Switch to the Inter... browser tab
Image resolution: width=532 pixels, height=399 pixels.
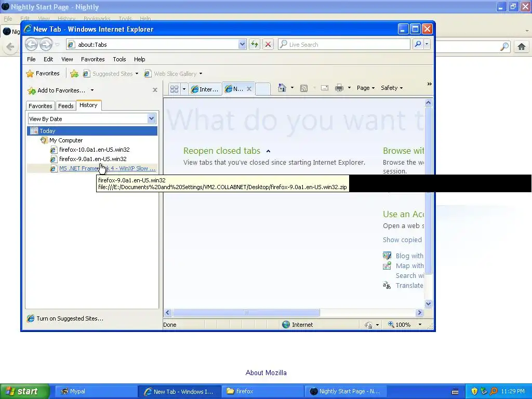coord(205,89)
